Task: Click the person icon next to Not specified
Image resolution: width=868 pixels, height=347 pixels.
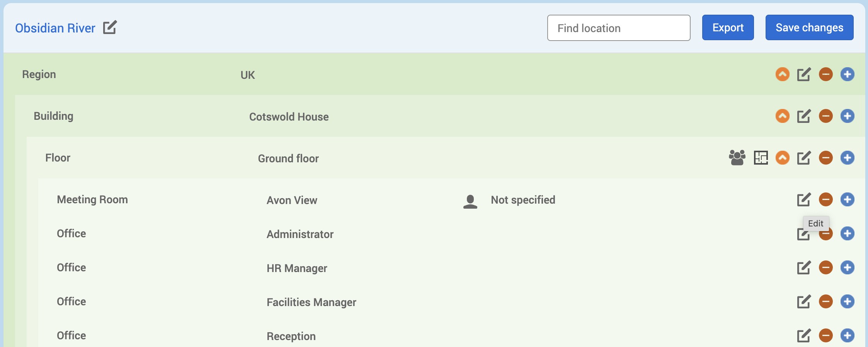Action: [x=470, y=201]
